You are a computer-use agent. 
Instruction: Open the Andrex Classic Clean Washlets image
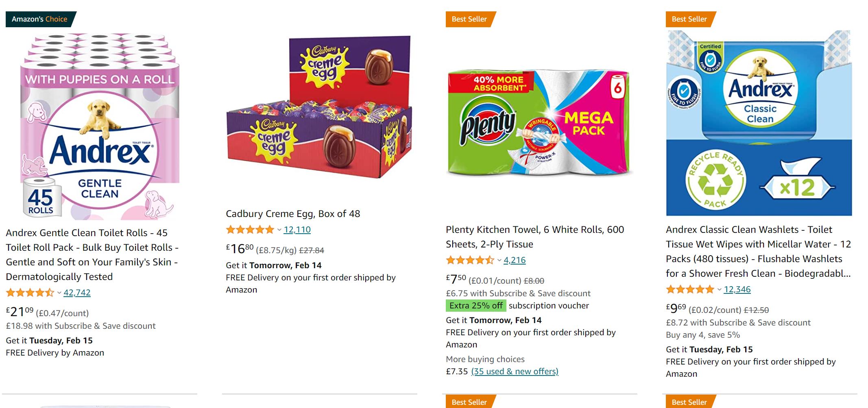(759, 123)
